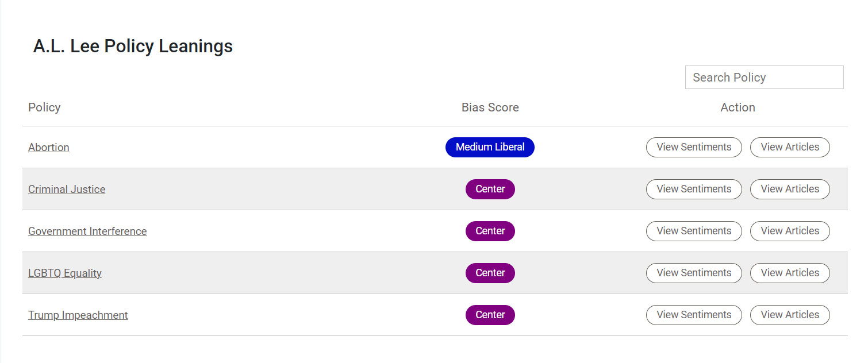Viewport: 868px width, 363px height.
Task: View Articles for Government Interference
Action: tap(790, 231)
